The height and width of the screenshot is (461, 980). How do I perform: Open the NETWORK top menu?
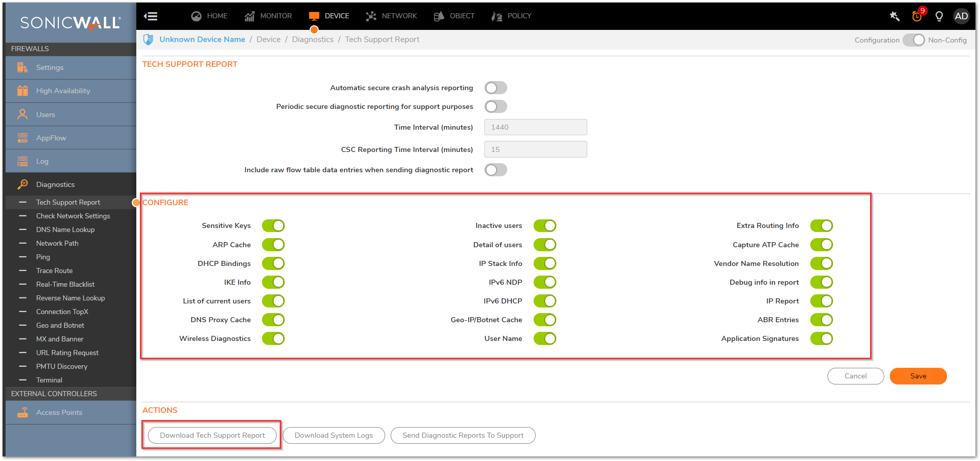391,16
